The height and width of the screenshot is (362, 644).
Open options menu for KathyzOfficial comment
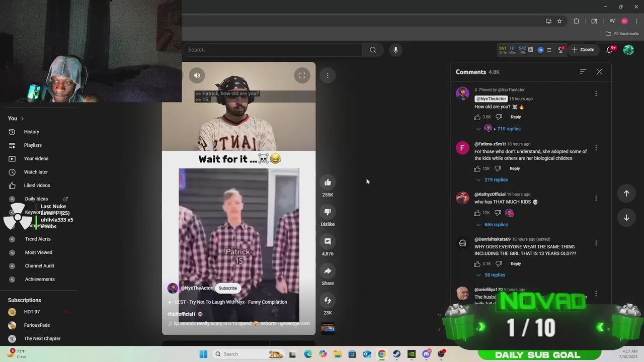pos(596,198)
